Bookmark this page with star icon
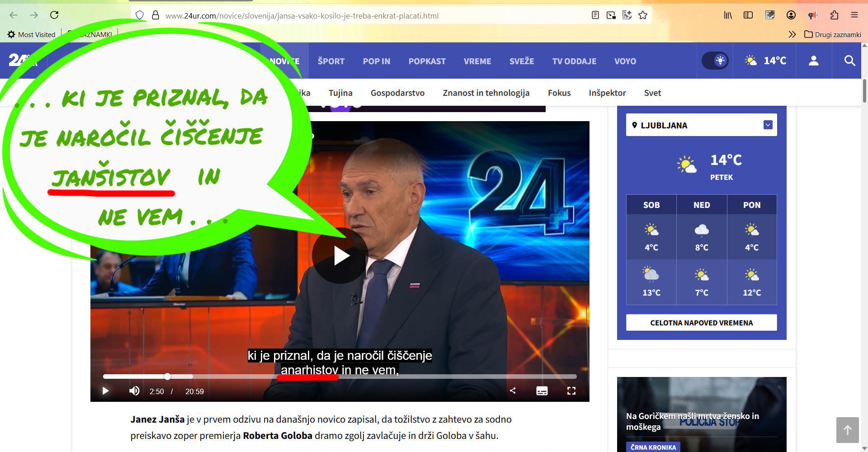868x452 pixels. pyautogui.click(x=643, y=15)
